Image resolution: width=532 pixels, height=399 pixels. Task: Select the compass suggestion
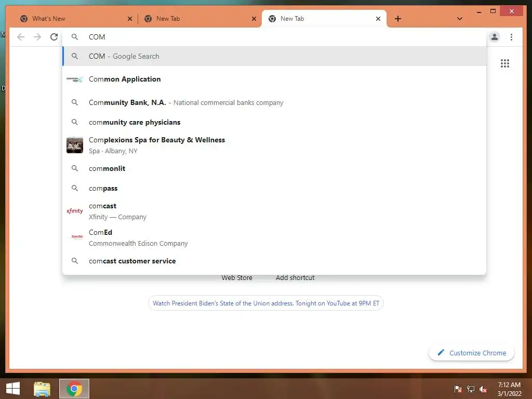pyautogui.click(x=274, y=188)
